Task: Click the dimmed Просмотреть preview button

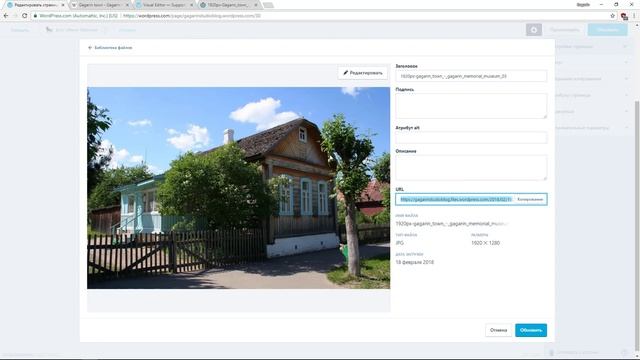Action: tap(564, 30)
